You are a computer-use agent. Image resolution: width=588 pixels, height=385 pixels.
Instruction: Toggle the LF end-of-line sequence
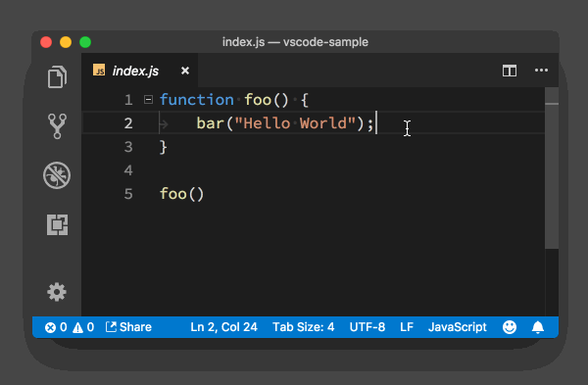pos(407,327)
